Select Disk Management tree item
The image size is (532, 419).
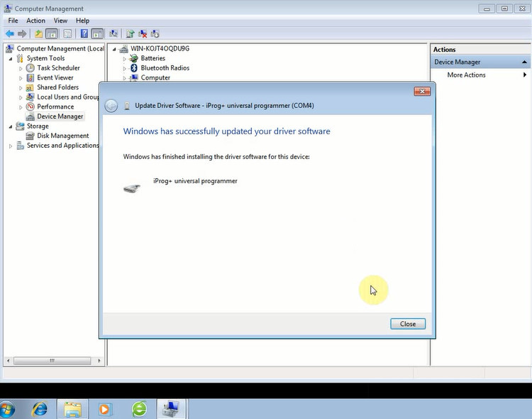62,136
